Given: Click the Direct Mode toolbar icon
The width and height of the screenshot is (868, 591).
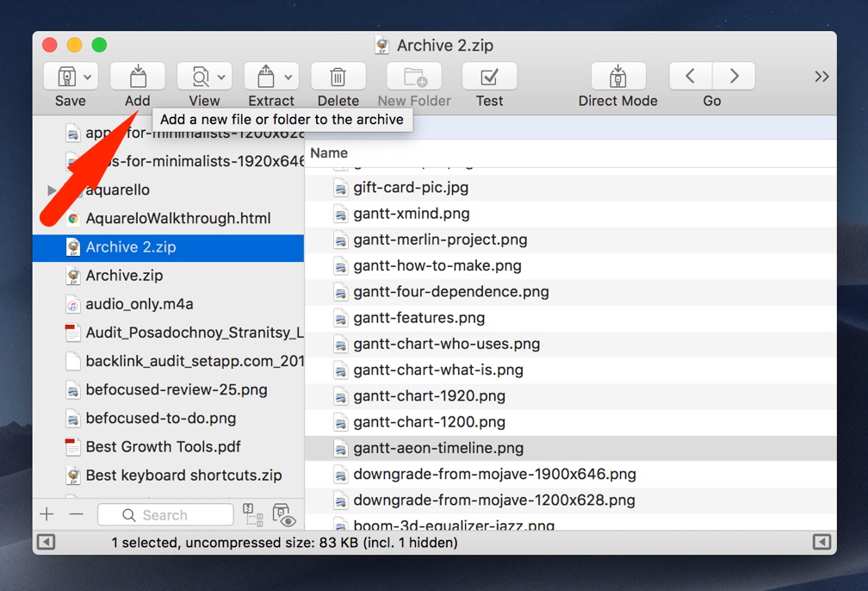Looking at the screenshot, I should pyautogui.click(x=617, y=77).
